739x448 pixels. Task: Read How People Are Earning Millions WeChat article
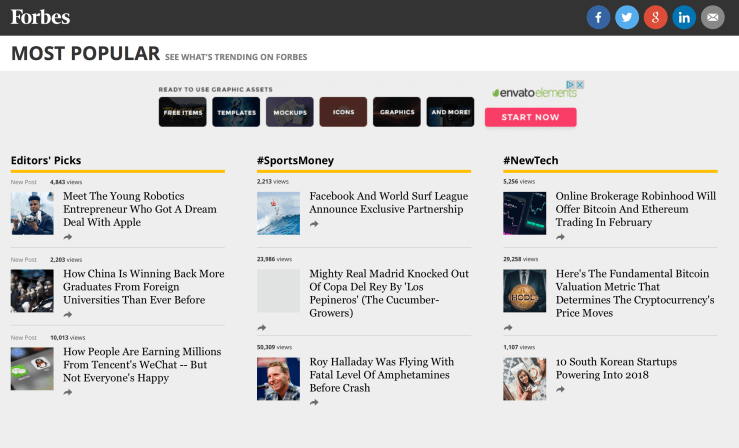(x=142, y=365)
